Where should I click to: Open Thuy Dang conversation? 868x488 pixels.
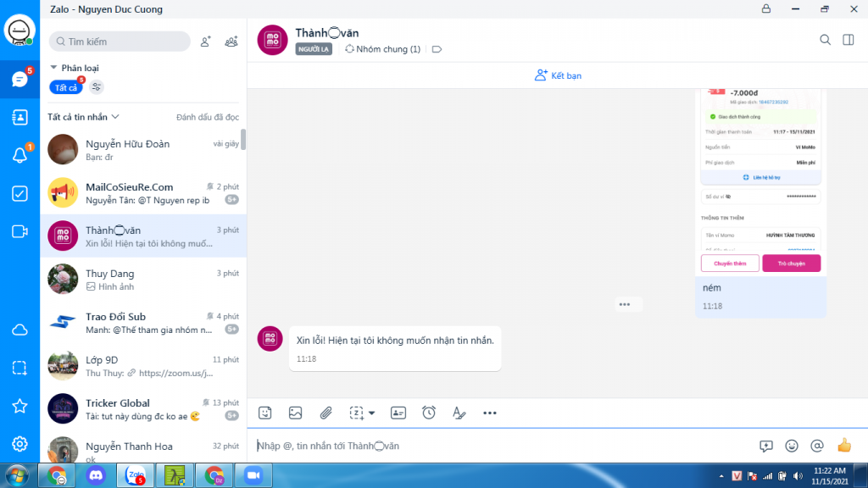click(143, 280)
